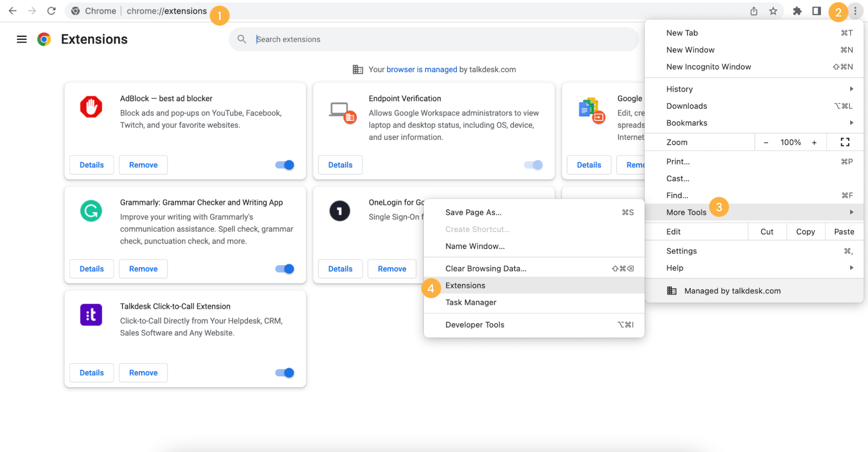Increase zoom with the plus button
This screenshot has width=868, height=452.
point(814,143)
